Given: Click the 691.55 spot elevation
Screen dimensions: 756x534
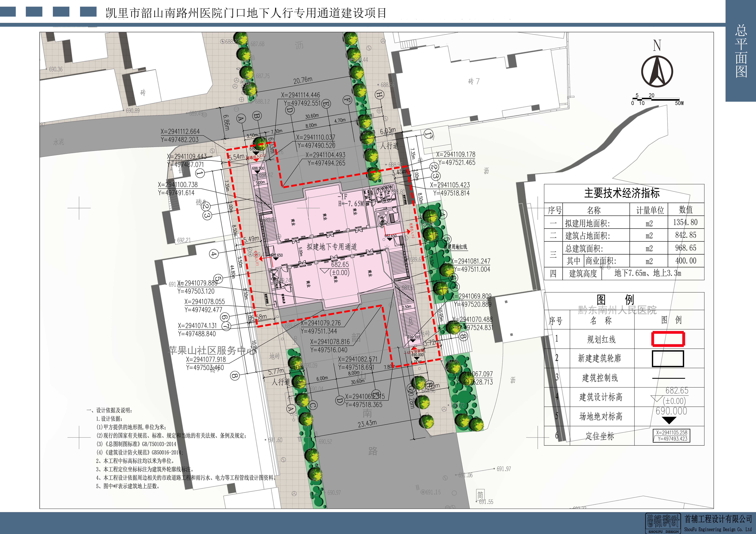Looking at the screenshot, I should point(486,502).
